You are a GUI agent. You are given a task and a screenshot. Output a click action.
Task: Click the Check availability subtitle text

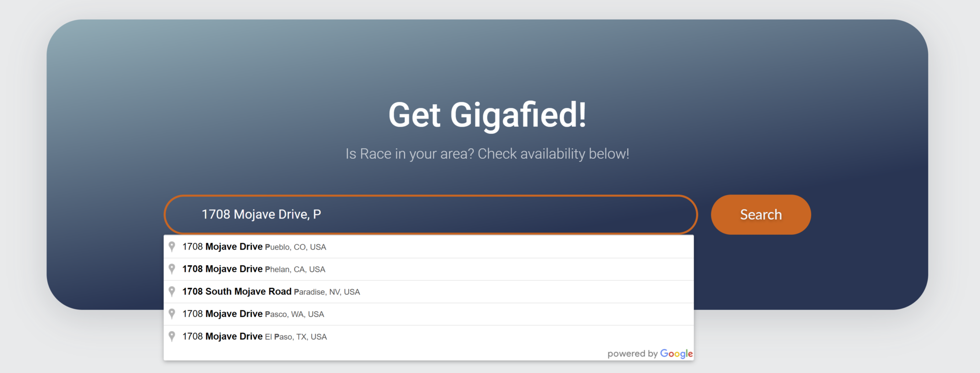pos(487,154)
